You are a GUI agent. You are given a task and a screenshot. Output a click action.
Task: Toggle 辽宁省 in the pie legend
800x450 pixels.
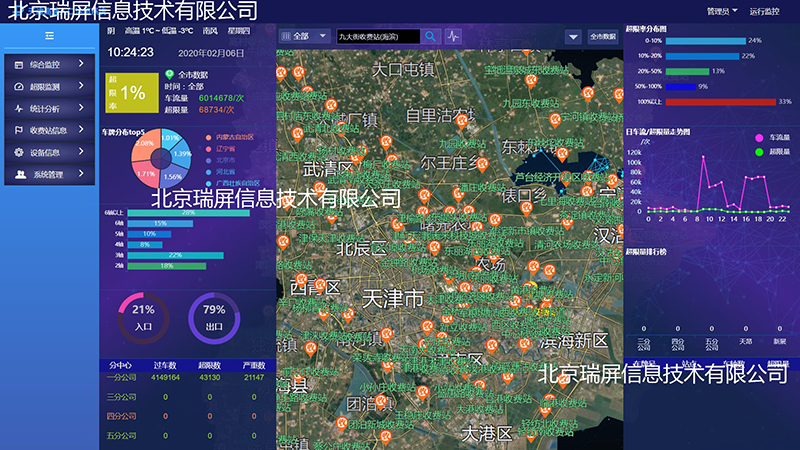[220, 149]
